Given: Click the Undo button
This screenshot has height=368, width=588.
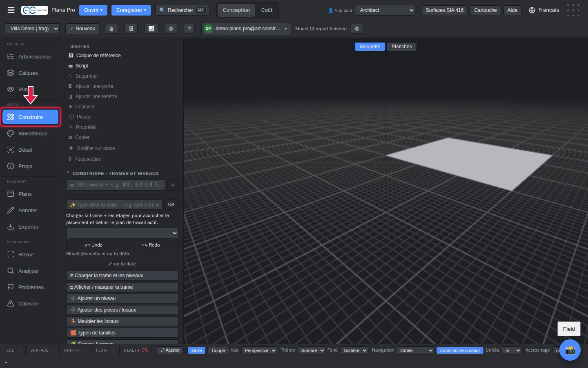Looking at the screenshot, I should pos(94,245).
